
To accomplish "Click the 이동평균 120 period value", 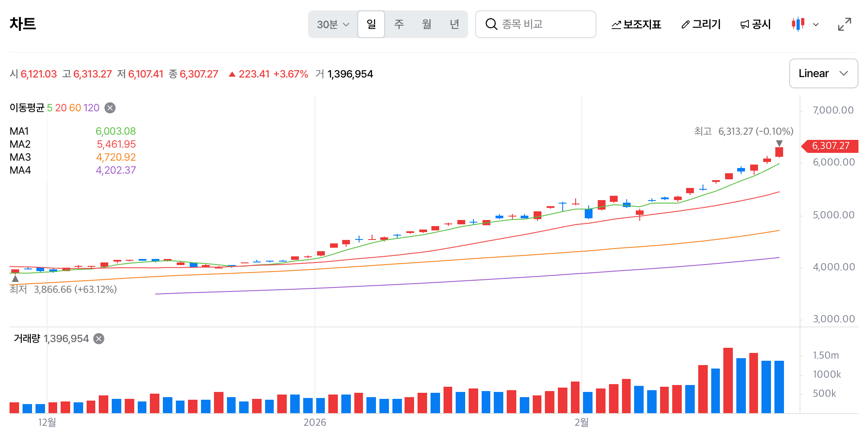I will coord(91,108).
